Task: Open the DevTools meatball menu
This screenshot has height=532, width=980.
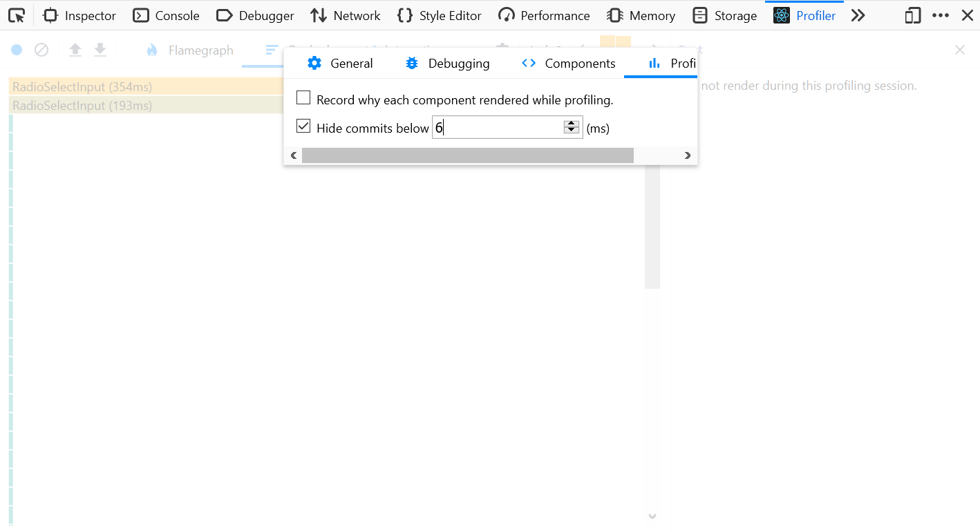Action: (x=941, y=15)
